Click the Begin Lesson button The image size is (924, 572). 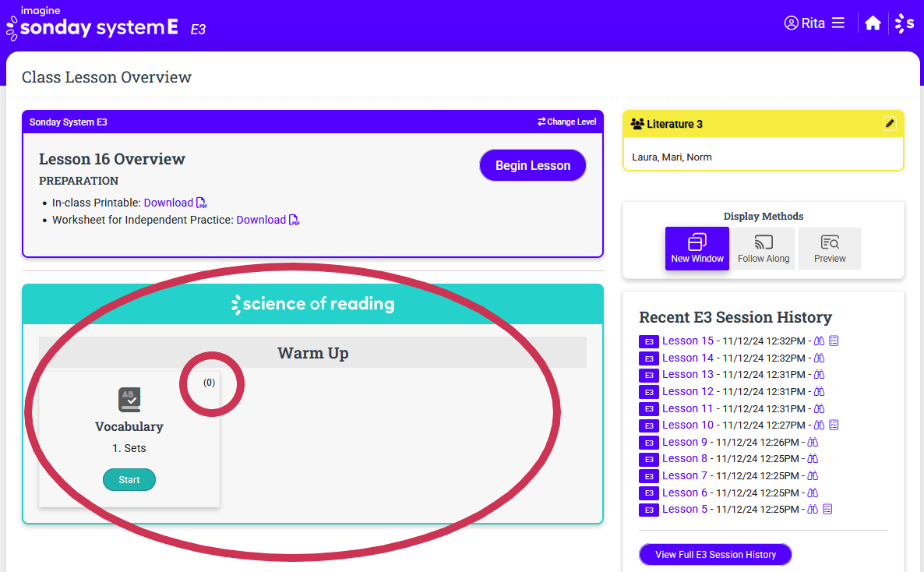coord(533,165)
